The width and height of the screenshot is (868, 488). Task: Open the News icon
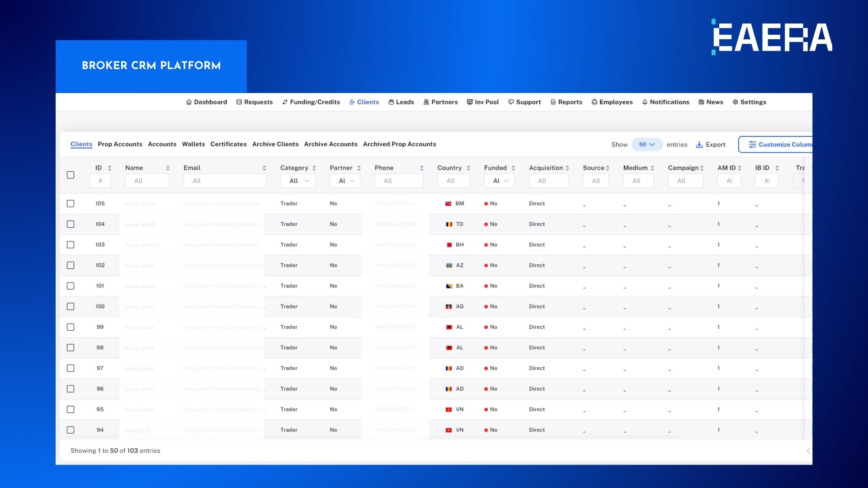[701, 102]
